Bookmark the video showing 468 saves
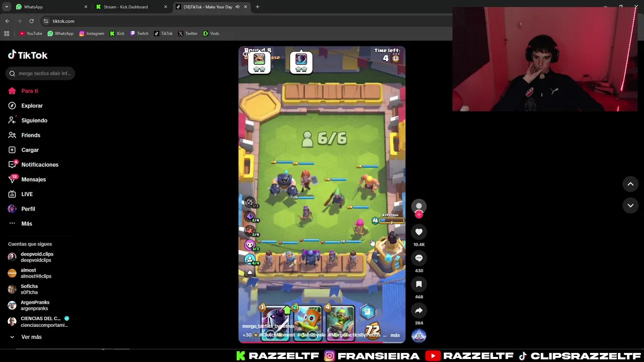This screenshot has height=362, width=644. [419, 284]
